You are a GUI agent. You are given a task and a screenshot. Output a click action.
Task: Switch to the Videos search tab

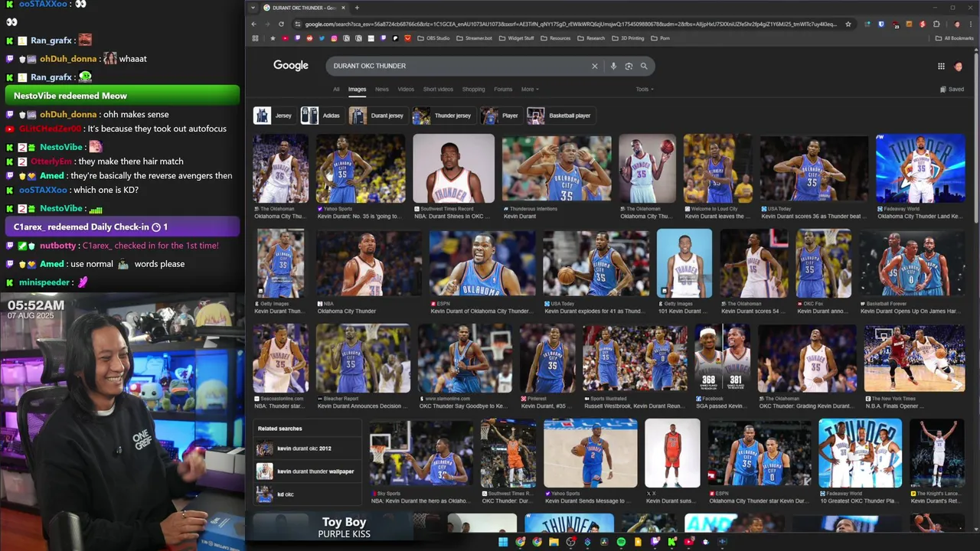[x=406, y=90]
